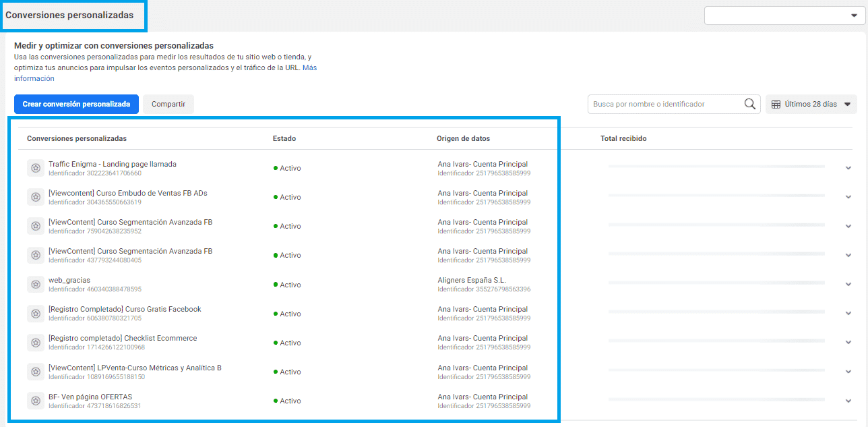Click Crear conversión personalizada button
The height and width of the screenshot is (427, 868).
click(x=76, y=104)
